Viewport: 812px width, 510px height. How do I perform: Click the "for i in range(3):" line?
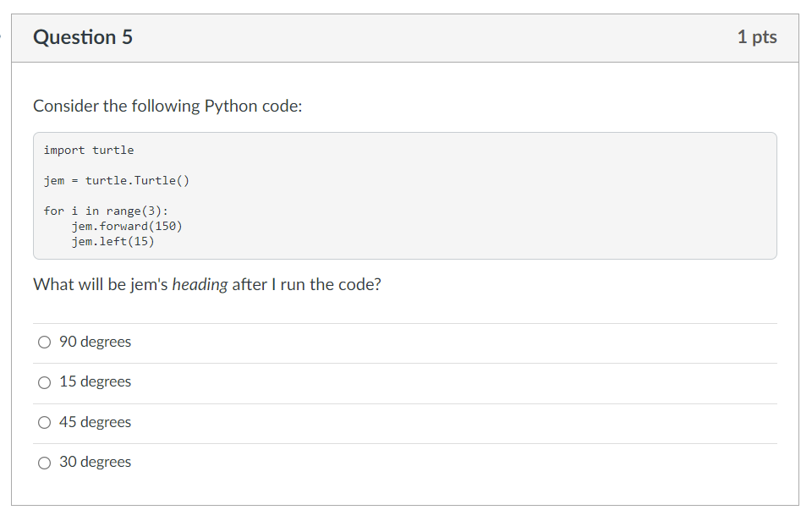106,211
